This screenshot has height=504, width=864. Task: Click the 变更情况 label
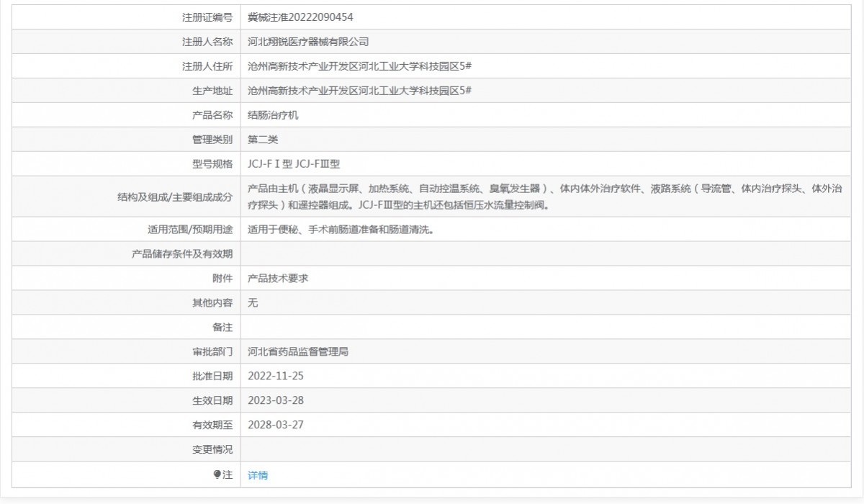tap(213, 449)
